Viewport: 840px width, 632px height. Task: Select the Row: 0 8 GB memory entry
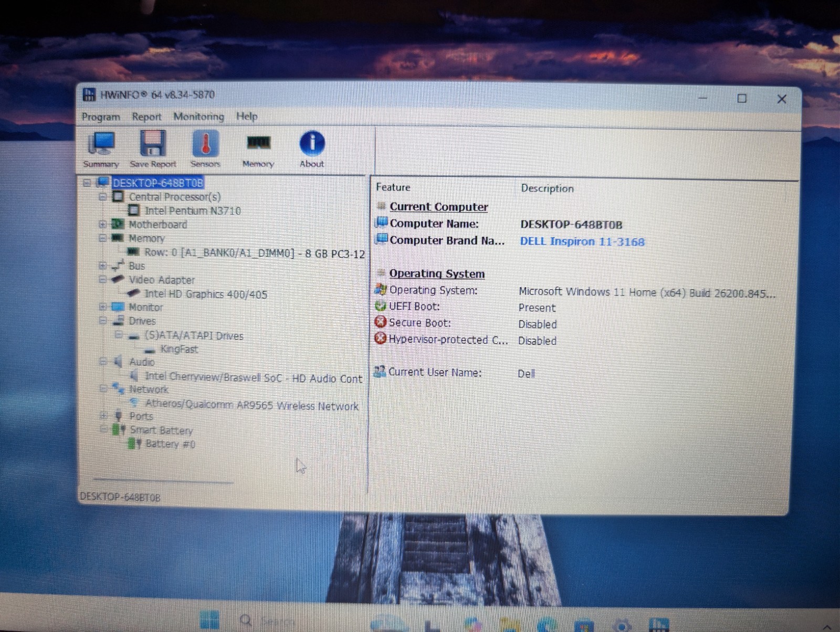(x=254, y=253)
